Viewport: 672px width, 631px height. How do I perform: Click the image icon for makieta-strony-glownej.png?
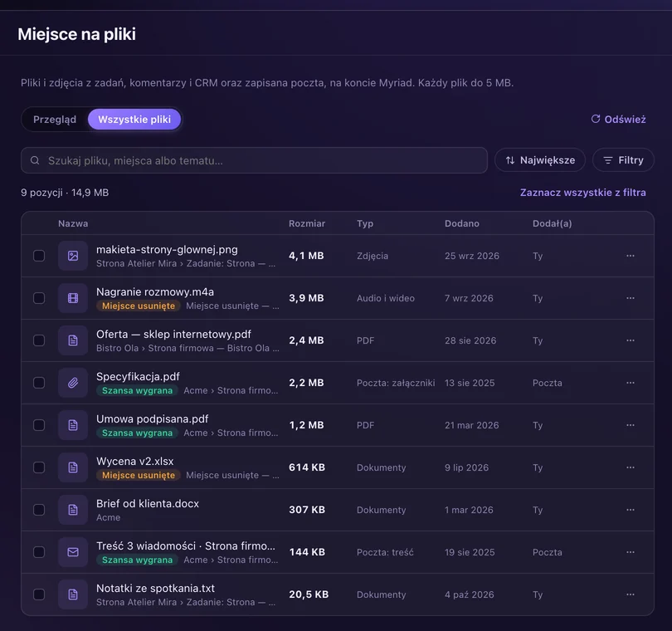tap(73, 256)
